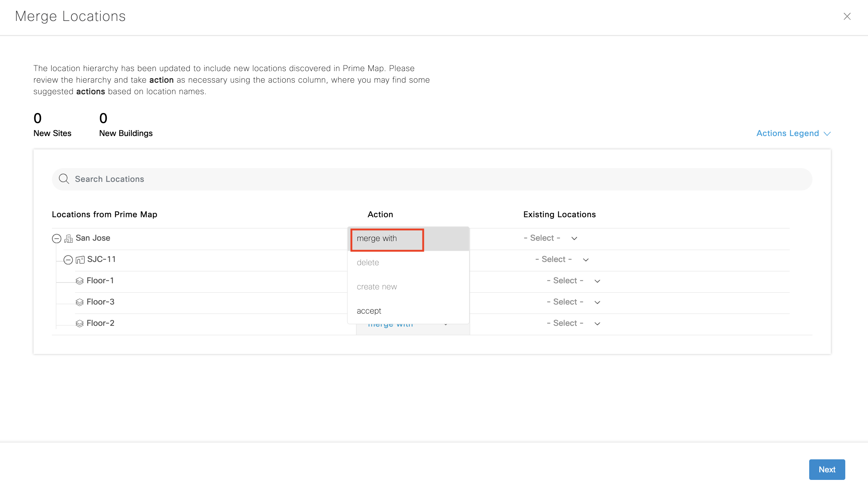
Task: Click the Next button
Action: pos(827,469)
